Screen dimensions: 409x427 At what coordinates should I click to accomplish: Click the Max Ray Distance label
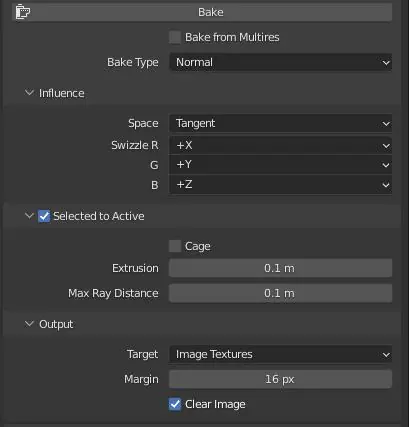pos(113,293)
